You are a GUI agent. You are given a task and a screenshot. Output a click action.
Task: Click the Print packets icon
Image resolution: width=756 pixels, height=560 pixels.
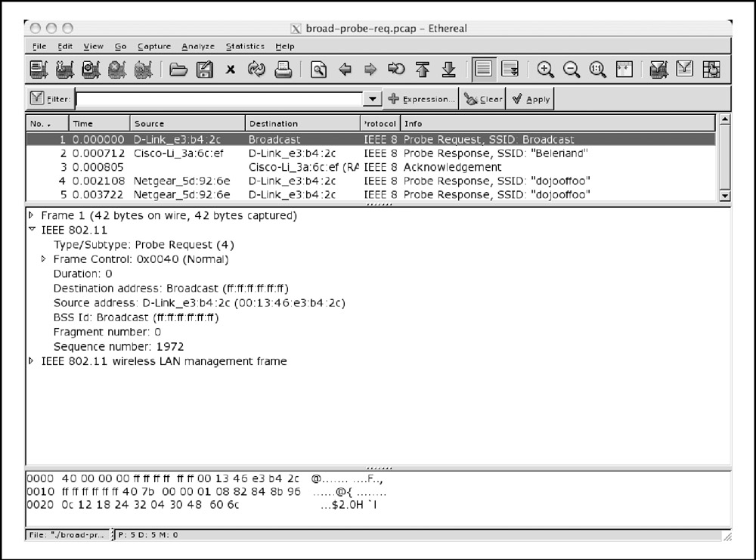[x=283, y=70]
